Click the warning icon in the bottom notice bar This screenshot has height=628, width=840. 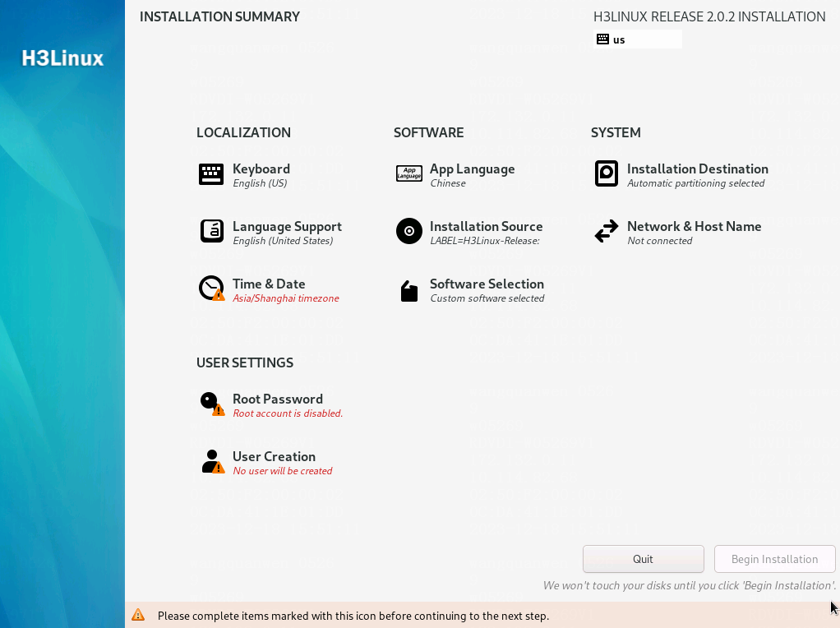click(138, 615)
